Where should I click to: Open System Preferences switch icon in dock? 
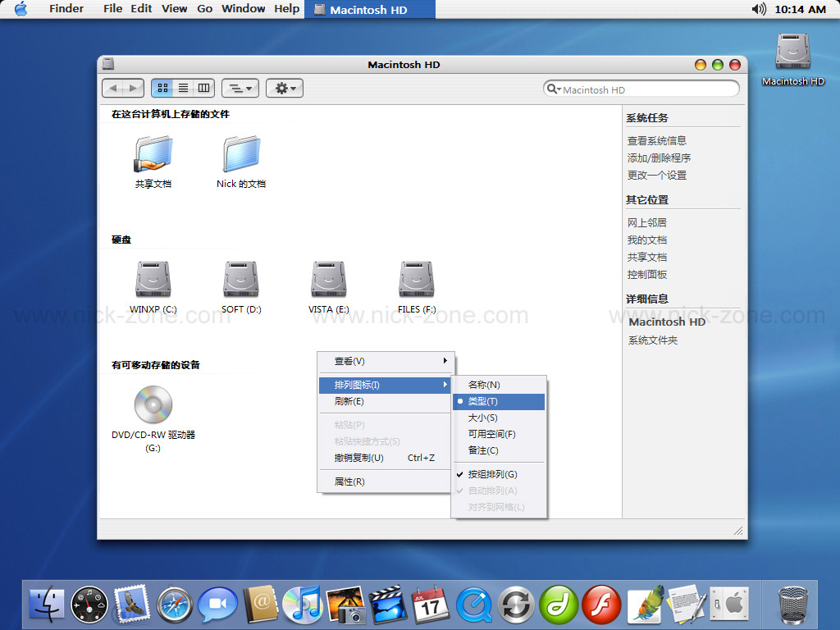[x=729, y=605]
